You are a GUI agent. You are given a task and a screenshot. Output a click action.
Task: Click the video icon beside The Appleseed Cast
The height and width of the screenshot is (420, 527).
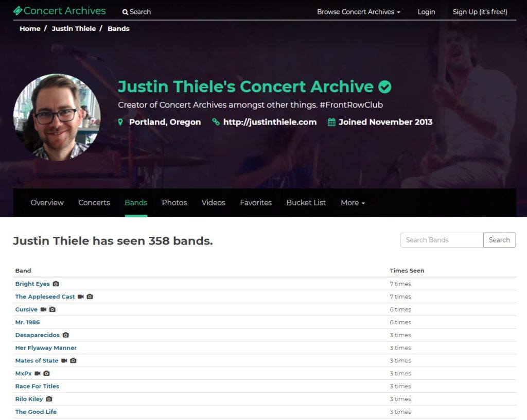81,296
